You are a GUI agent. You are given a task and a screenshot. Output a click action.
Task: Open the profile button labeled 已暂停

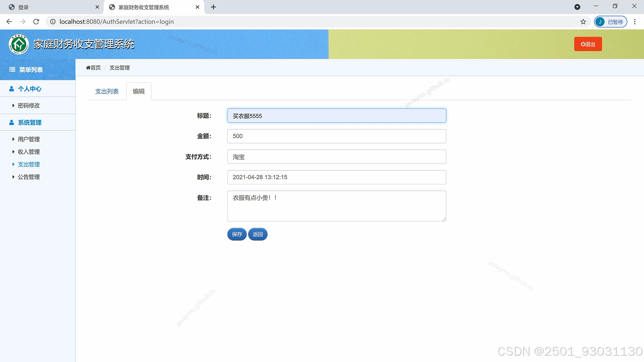(610, 22)
